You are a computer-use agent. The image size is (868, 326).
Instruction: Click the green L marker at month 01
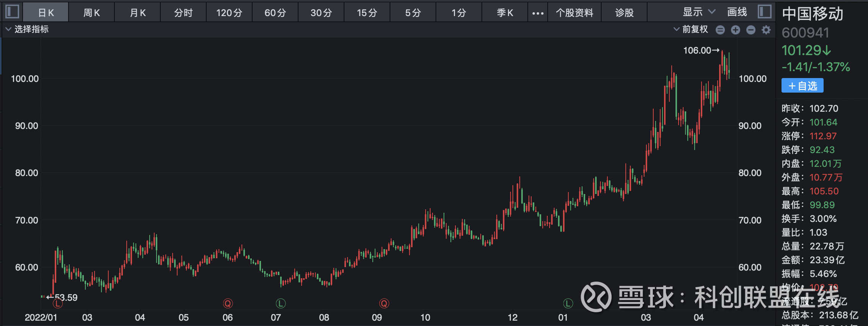[568, 304]
